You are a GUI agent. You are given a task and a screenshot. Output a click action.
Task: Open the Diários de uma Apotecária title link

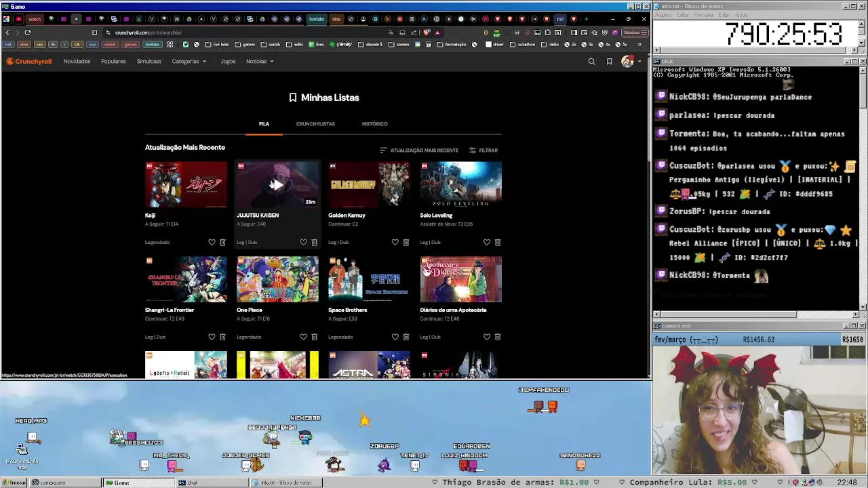point(453,310)
